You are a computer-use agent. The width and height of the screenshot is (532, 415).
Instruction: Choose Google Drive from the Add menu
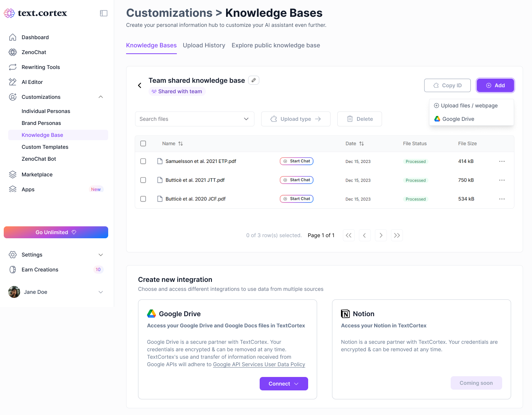458,119
